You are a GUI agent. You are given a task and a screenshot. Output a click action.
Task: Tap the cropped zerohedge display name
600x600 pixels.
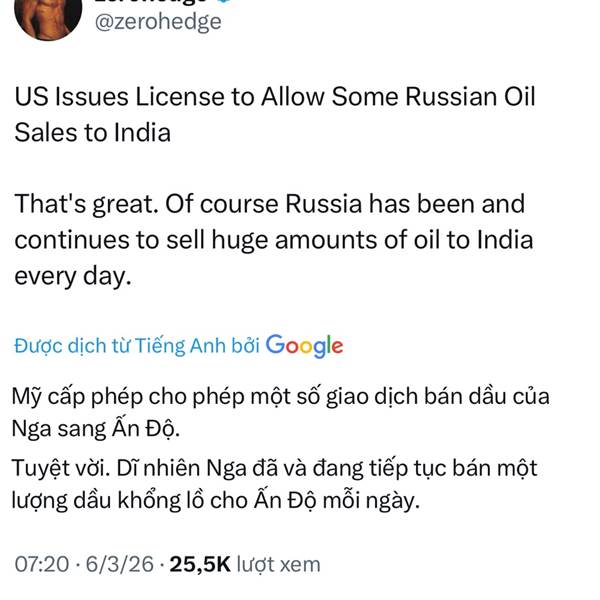click(x=150, y=4)
